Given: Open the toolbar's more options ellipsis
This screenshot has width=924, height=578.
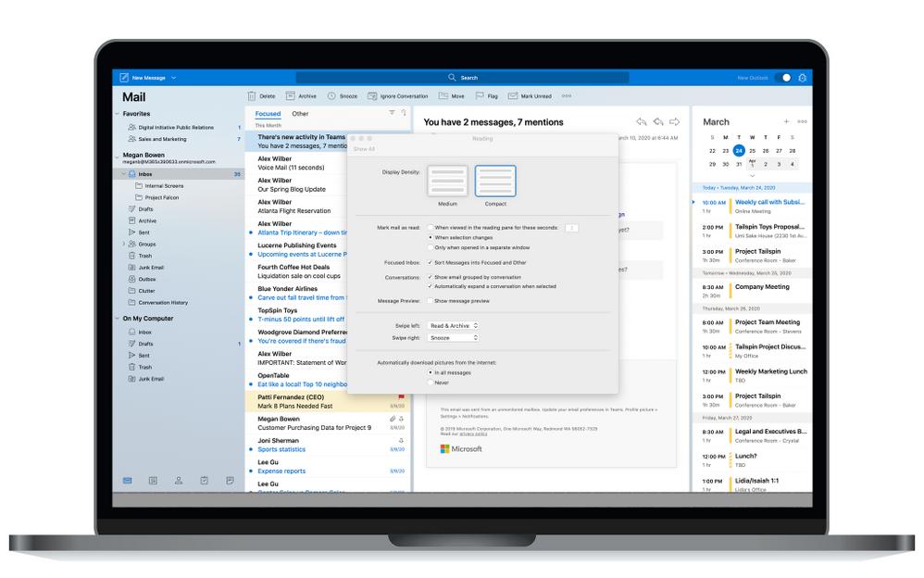Looking at the screenshot, I should 567,95.
